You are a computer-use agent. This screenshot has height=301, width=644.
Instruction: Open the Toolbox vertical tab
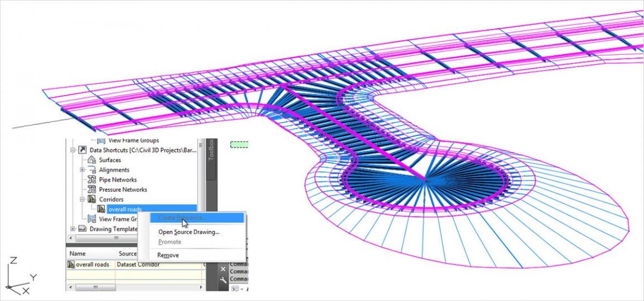[211, 150]
